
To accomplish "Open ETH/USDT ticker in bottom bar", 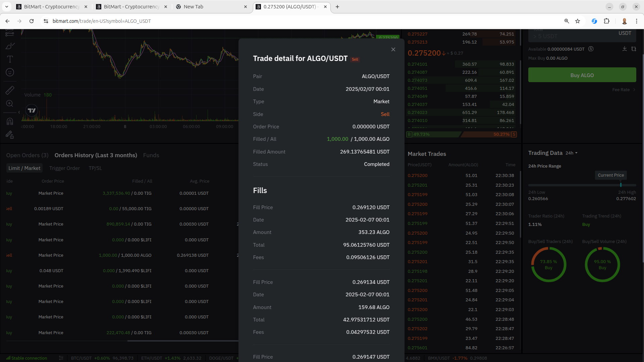I will (x=171, y=358).
